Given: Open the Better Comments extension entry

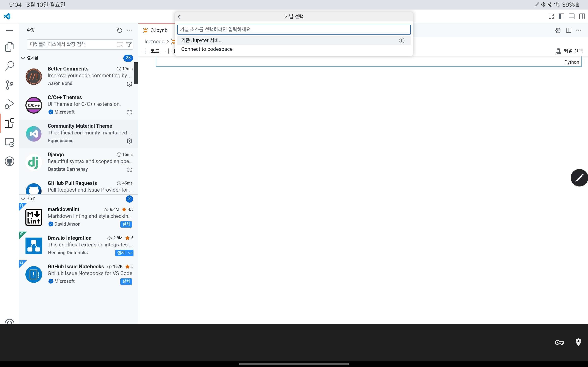Looking at the screenshot, I should coord(78,76).
